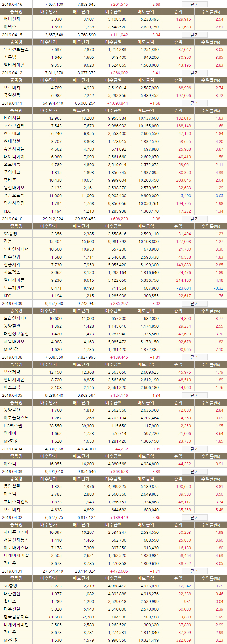The width and height of the screenshot is (227, 644).
Task: Click 닫기 next to 2019.04.11
Action: [194, 103]
